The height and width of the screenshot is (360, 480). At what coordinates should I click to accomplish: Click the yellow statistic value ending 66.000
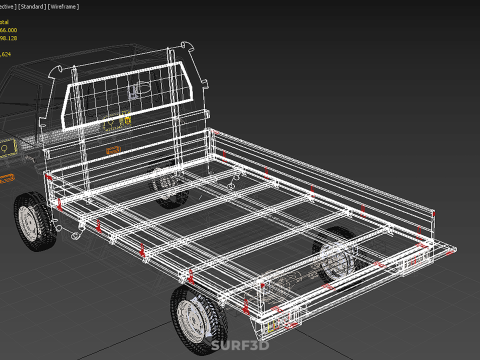click(x=8, y=30)
